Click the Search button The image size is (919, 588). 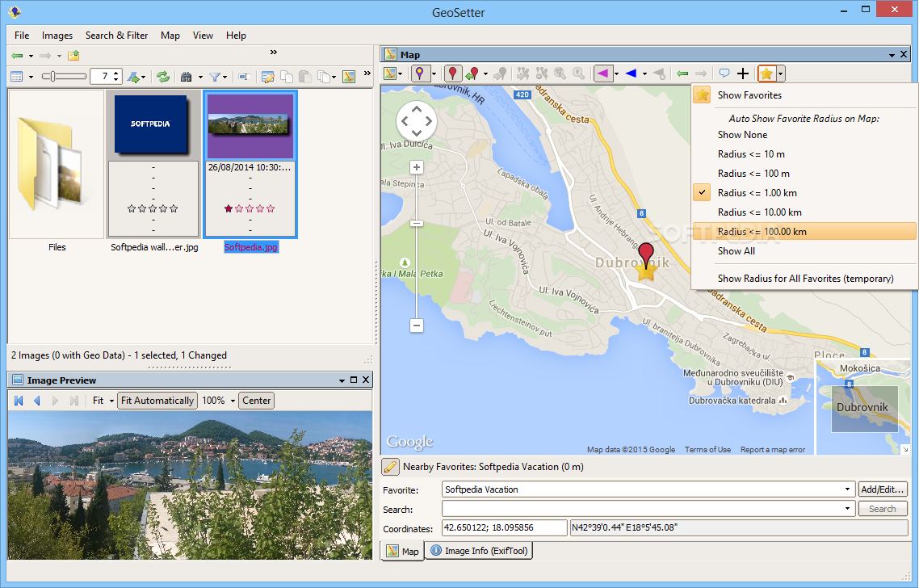(x=883, y=509)
